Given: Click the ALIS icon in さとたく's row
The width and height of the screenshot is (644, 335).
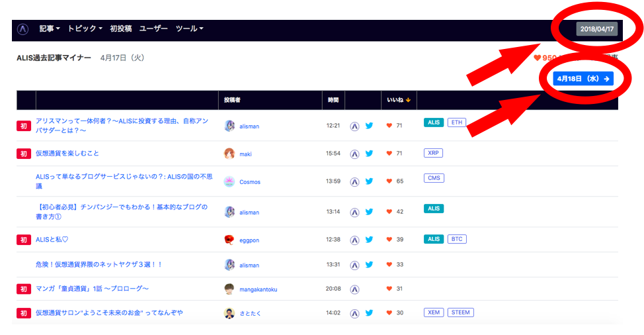Looking at the screenshot, I should [x=354, y=313].
